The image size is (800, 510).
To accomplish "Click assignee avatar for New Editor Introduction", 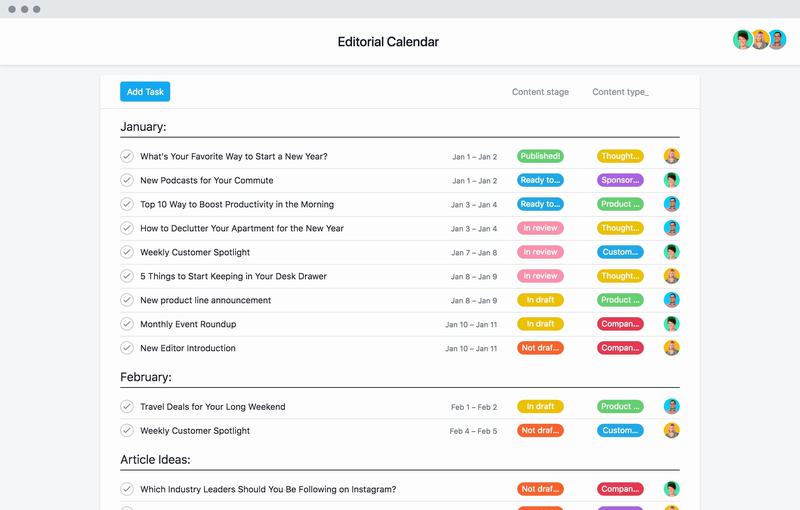I will pos(672,348).
